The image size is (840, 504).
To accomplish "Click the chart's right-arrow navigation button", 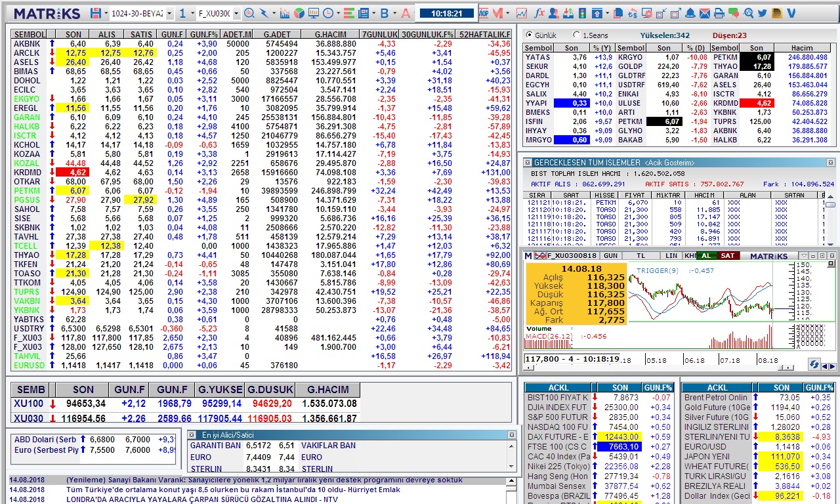I will (832, 366).
